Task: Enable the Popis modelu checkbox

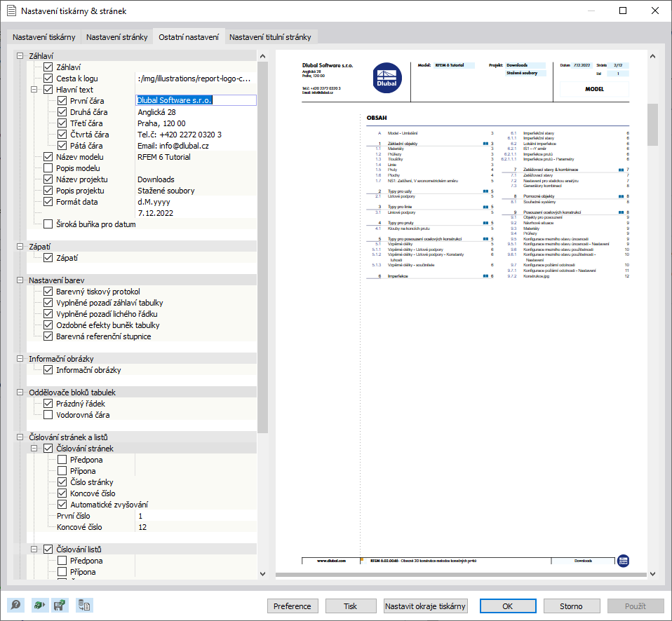Action: coord(48,168)
